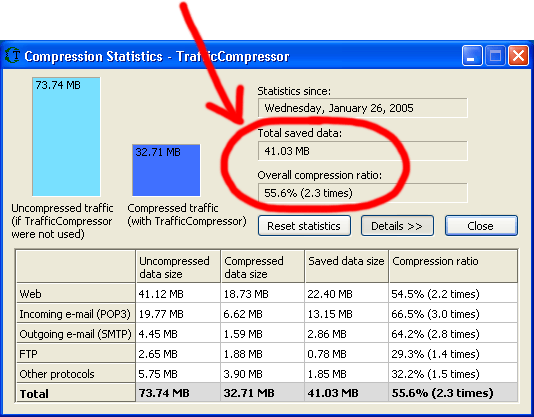This screenshot has width=534, height=417.
Task: Click the Total saved data field
Action: (363, 151)
